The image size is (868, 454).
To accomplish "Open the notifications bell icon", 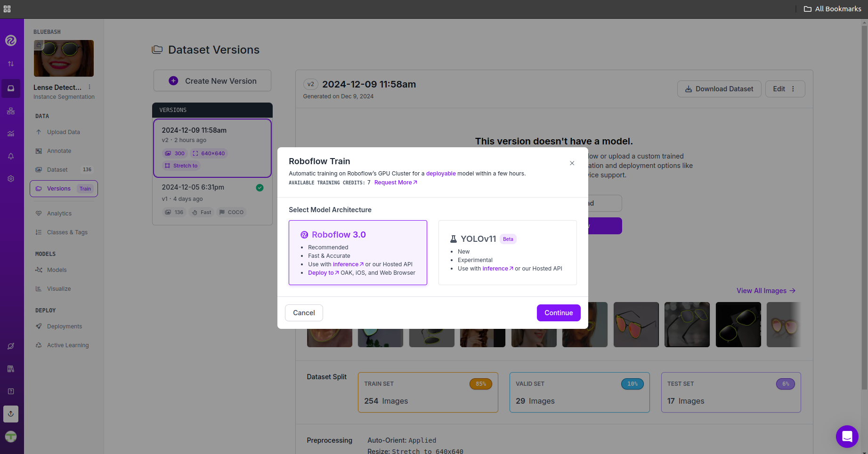I will coord(11,156).
